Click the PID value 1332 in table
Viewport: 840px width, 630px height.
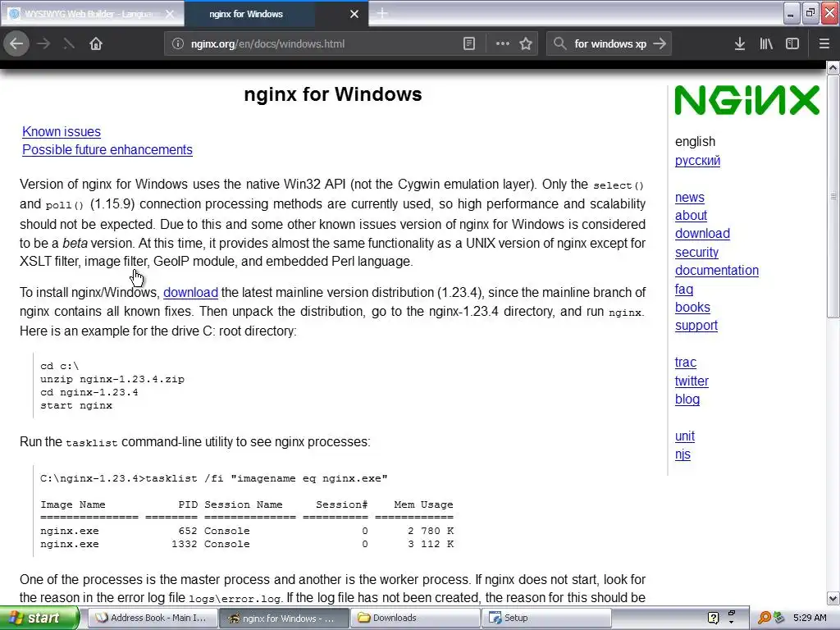(185, 545)
